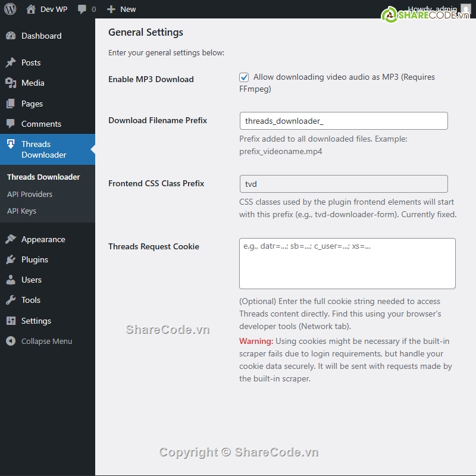Click the Media library icon

click(11, 83)
